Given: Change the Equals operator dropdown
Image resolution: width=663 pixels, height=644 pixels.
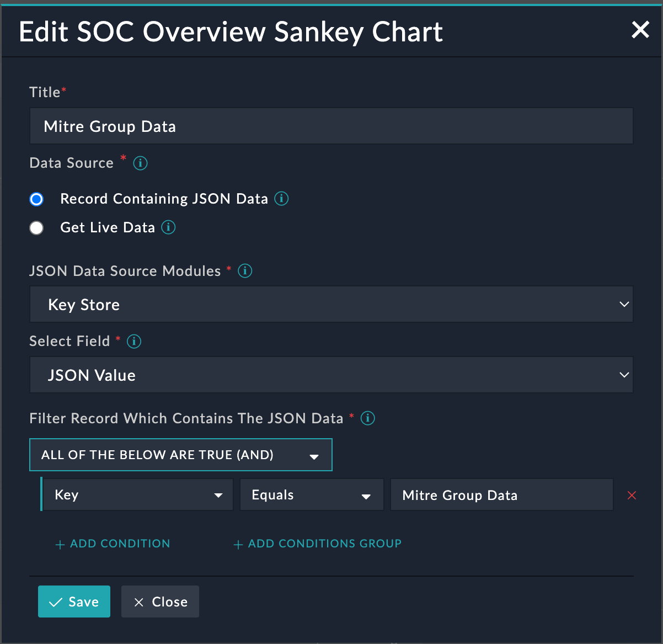Looking at the screenshot, I should point(311,495).
